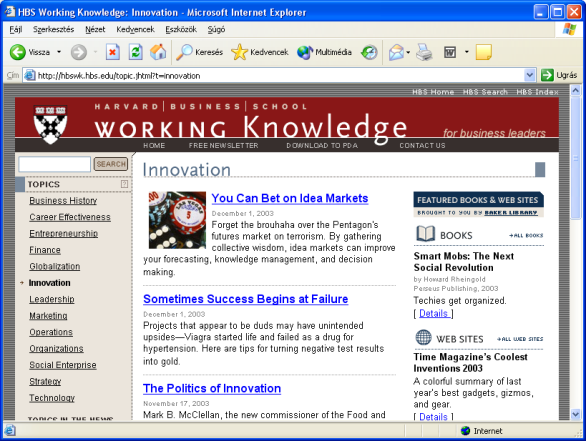
Task: Click the FREE NEWSLETTER nav link
Action: (x=223, y=145)
